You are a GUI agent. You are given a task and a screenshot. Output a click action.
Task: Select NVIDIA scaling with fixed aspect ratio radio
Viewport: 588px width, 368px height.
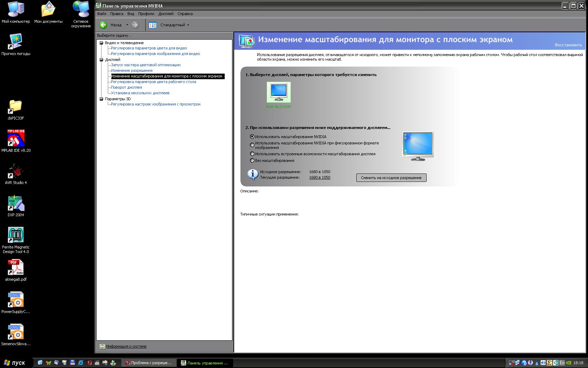point(252,145)
